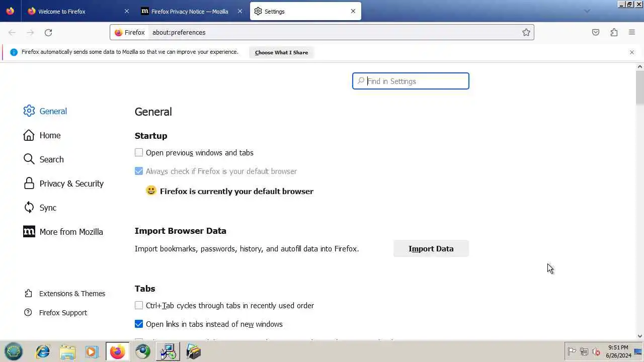This screenshot has width=644, height=362.
Task: Click the Import Browser Data heading
Action: tap(181, 231)
